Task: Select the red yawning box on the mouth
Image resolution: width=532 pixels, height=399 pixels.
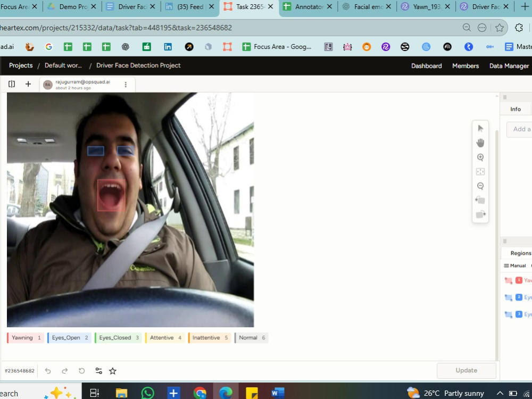Action: click(111, 195)
